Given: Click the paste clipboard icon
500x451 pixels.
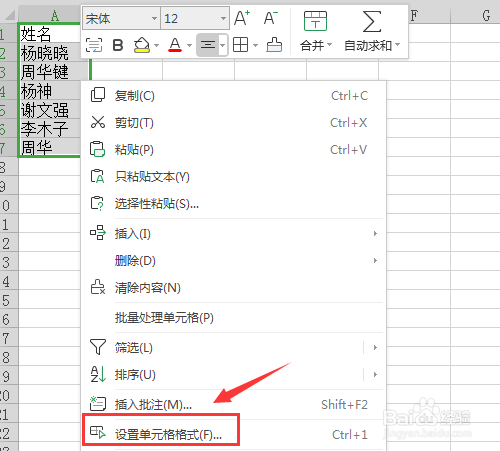Looking at the screenshot, I should pyautogui.click(x=97, y=149).
